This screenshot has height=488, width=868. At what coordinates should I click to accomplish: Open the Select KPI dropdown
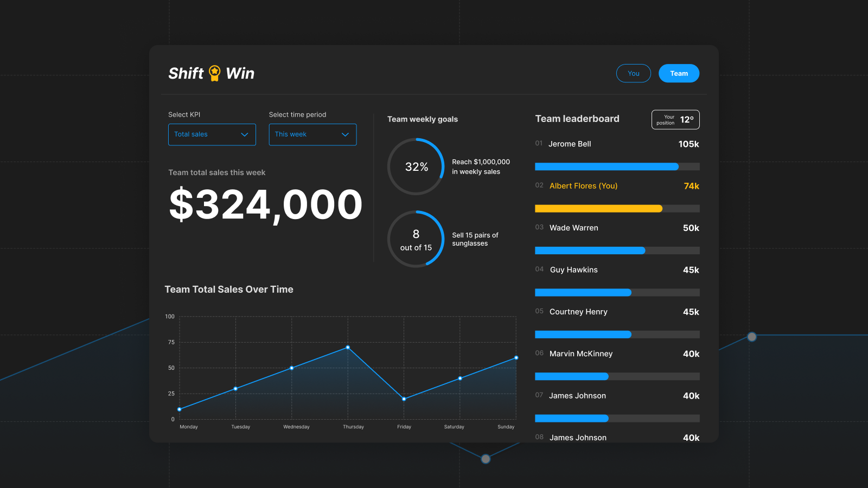coord(212,134)
